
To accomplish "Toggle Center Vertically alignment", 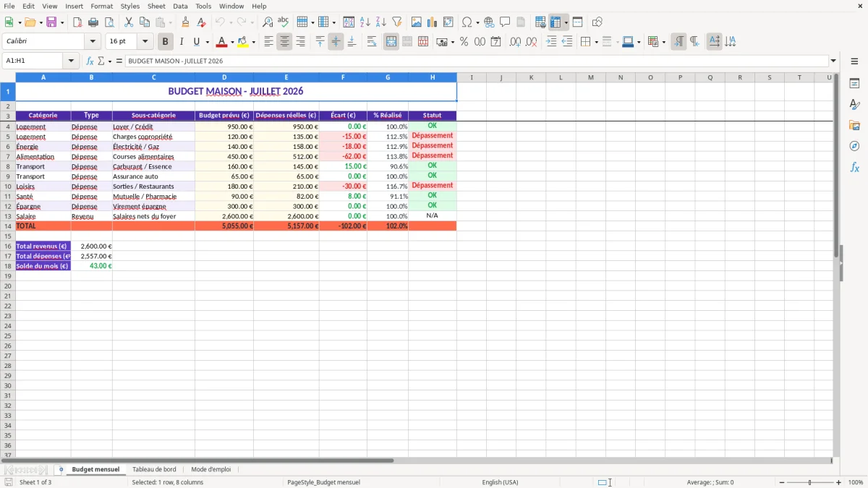I will point(336,42).
